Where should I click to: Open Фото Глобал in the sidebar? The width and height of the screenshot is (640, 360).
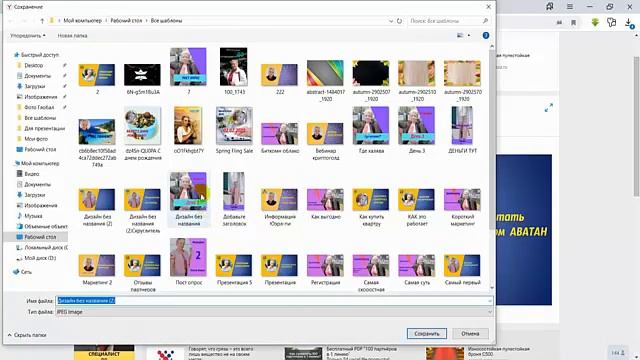click(x=39, y=107)
